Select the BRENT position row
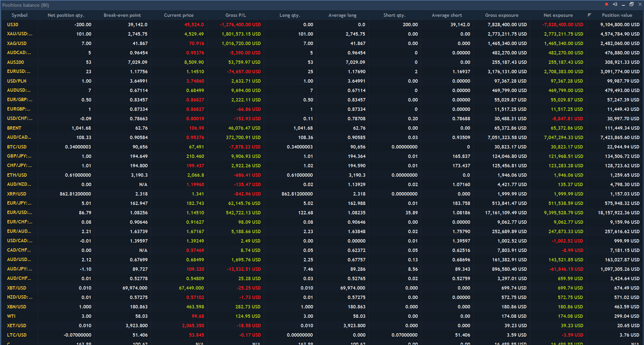 (14, 128)
